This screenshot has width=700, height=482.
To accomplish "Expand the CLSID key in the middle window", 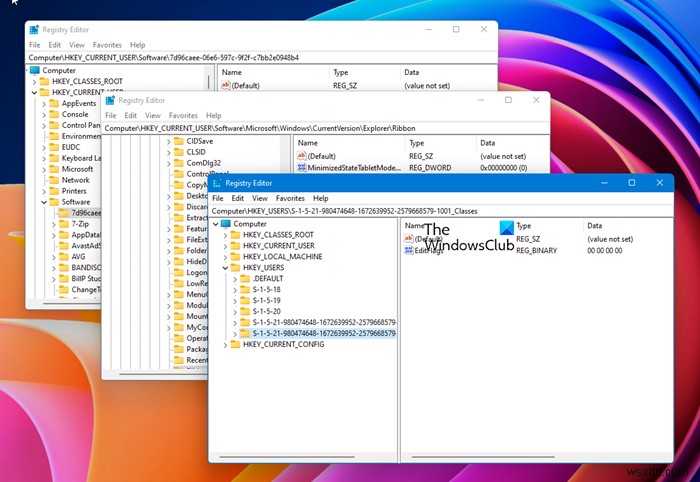I will point(169,153).
